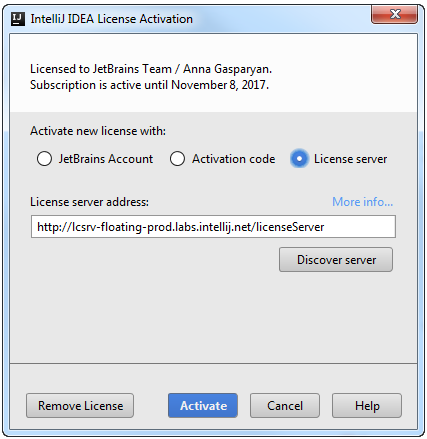
Task: Close the License Activation dialog with X
Action: coord(394,14)
